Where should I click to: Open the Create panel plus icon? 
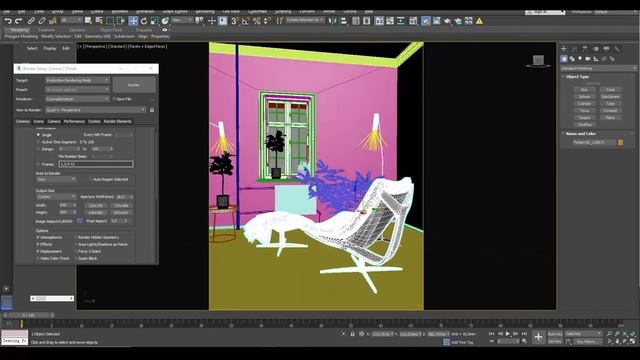[564, 49]
